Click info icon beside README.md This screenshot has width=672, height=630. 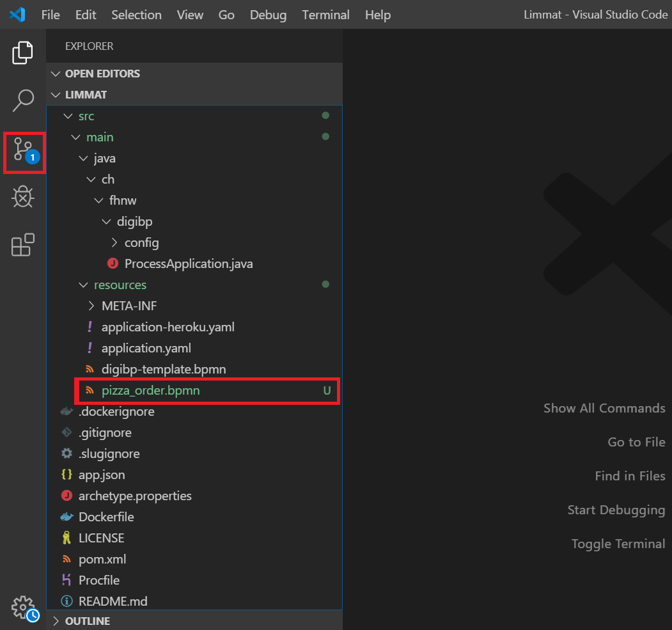[67, 601]
